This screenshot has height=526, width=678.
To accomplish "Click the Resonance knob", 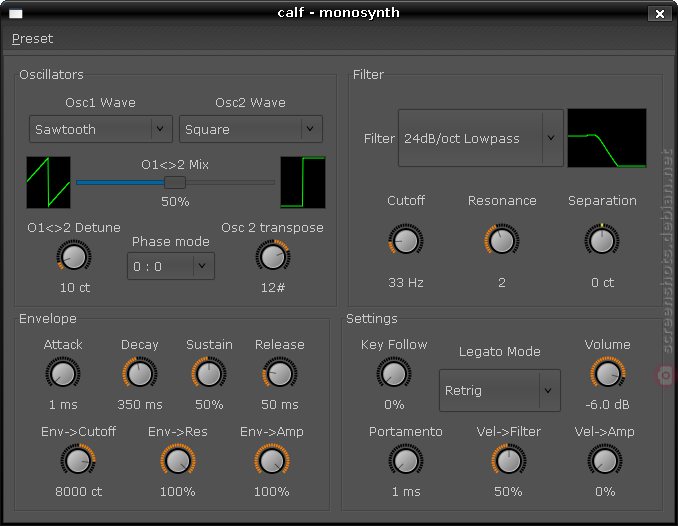I will [x=502, y=240].
